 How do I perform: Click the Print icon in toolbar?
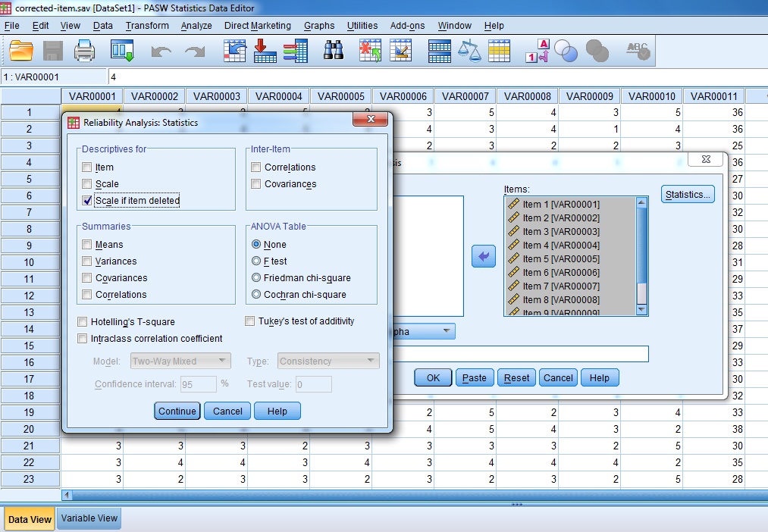pos(85,51)
